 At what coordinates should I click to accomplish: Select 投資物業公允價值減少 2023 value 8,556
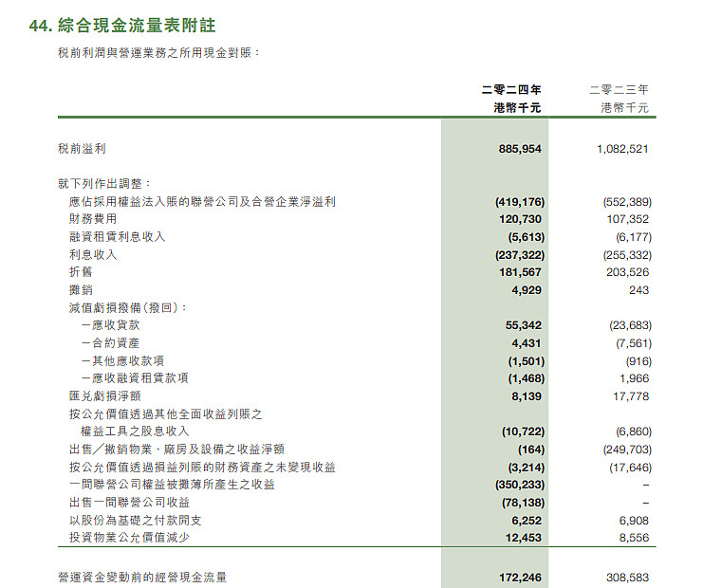(x=634, y=538)
